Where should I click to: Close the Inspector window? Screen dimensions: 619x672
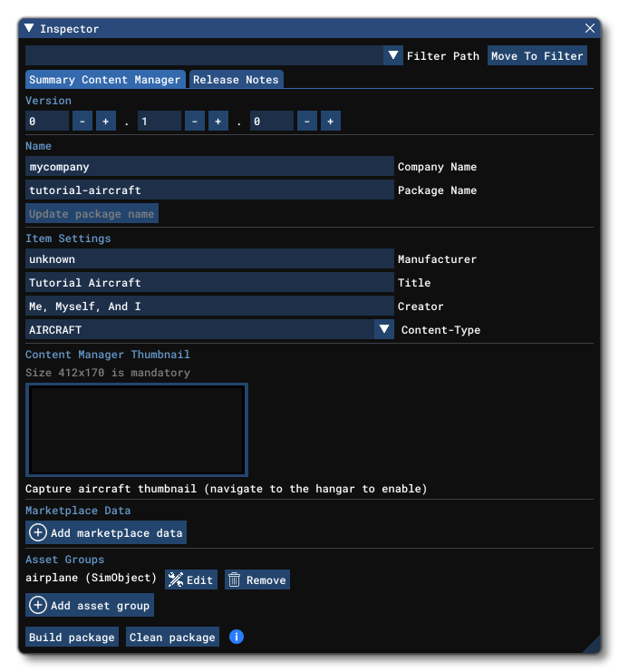(x=589, y=28)
